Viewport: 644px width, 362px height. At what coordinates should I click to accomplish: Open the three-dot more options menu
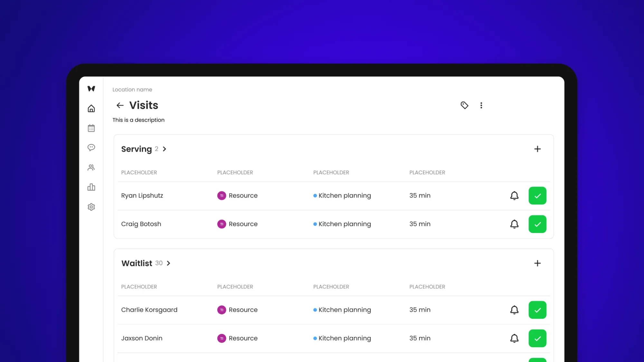click(481, 105)
